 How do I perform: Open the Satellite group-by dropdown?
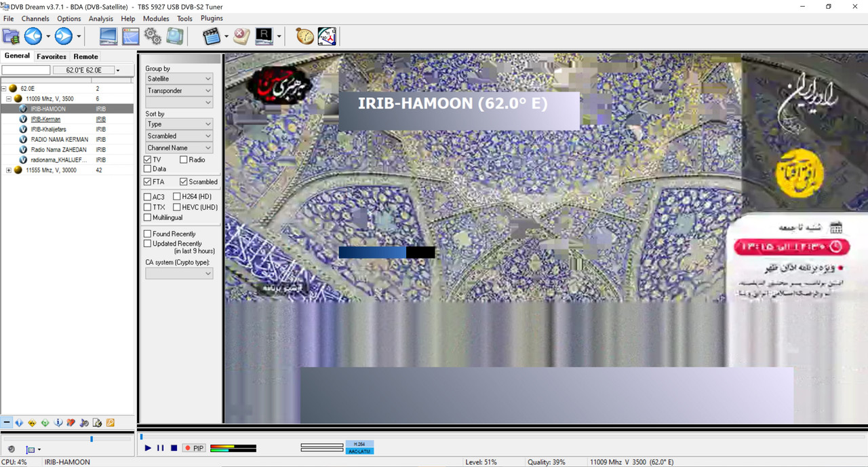tap(179, 79)
